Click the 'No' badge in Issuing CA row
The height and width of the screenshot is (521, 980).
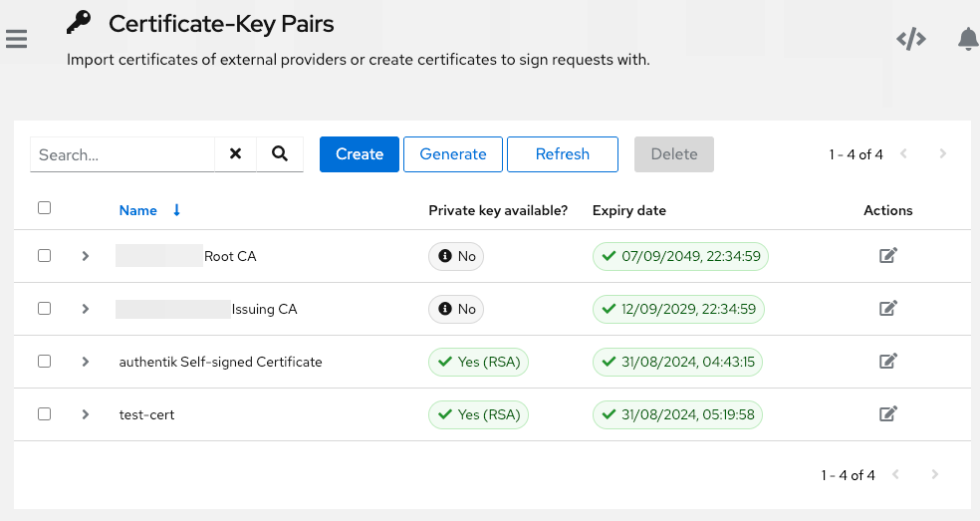(x=456, y=309)
